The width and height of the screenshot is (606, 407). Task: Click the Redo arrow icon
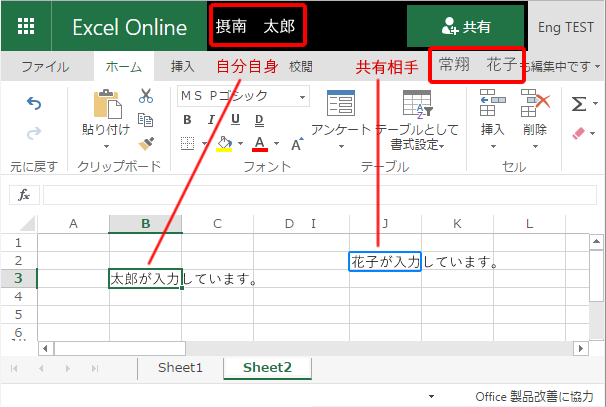(x=34, y=133)
